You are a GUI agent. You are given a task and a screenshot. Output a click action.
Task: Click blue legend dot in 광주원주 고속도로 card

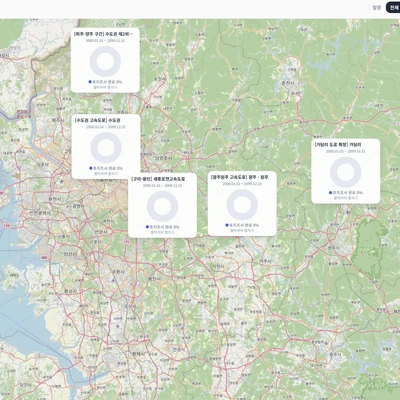coord(227,225)
